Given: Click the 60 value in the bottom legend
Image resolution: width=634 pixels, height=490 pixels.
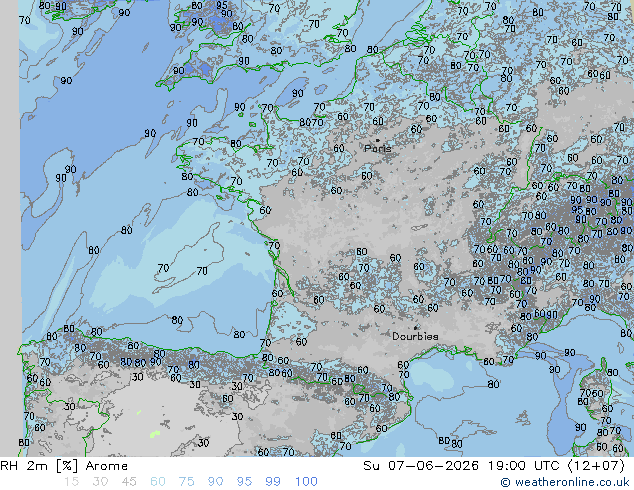Looking at the screenshot, I should (158, 482).
